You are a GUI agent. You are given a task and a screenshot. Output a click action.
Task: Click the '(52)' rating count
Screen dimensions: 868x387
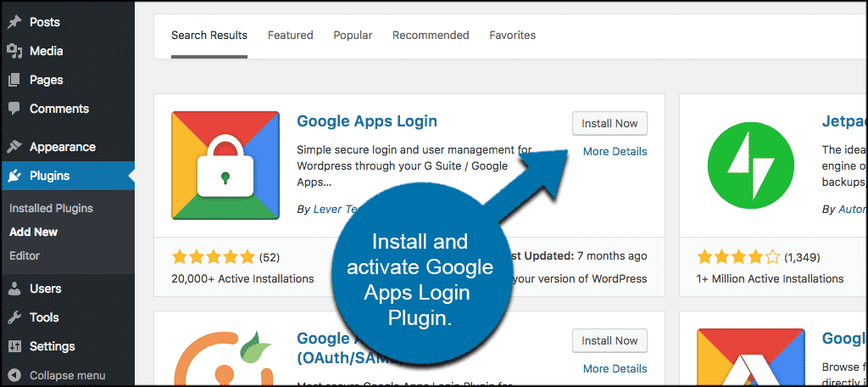pyautogui.click(x=270, y=258)
